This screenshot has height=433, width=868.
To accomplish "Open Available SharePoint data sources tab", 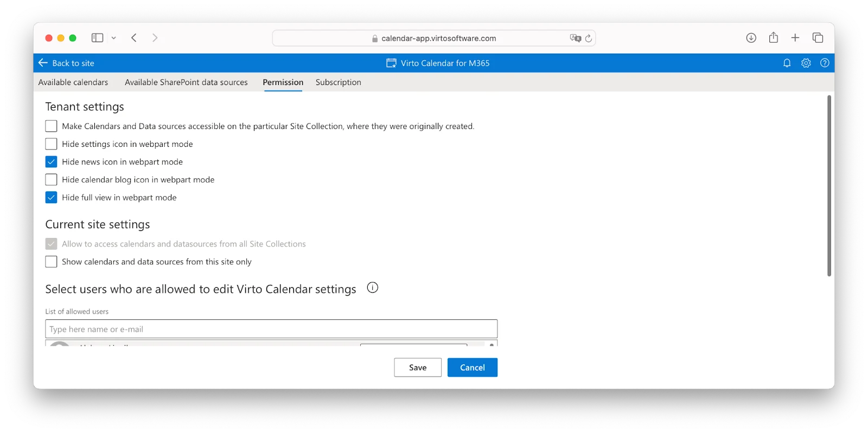I will coord(186,82).
